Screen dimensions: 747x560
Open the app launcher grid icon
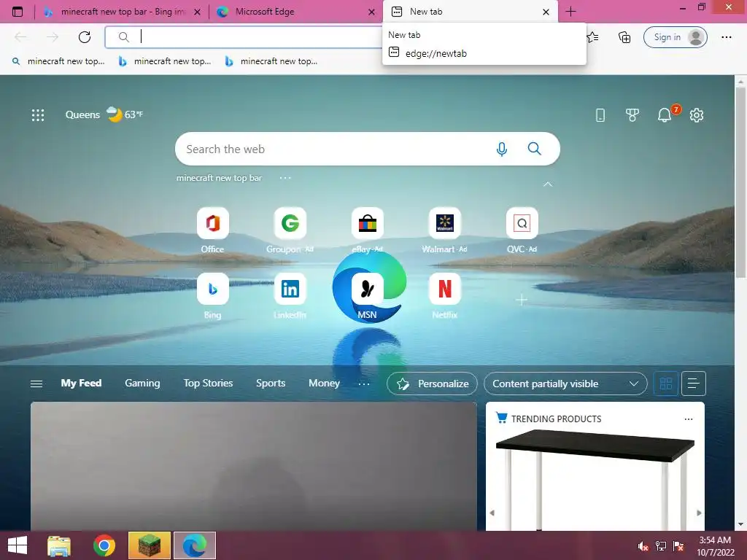pyautogui.click(x=38, y=114)
